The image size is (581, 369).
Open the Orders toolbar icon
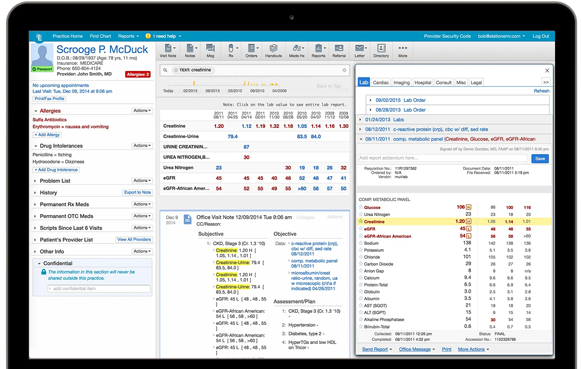pos(251,50)
